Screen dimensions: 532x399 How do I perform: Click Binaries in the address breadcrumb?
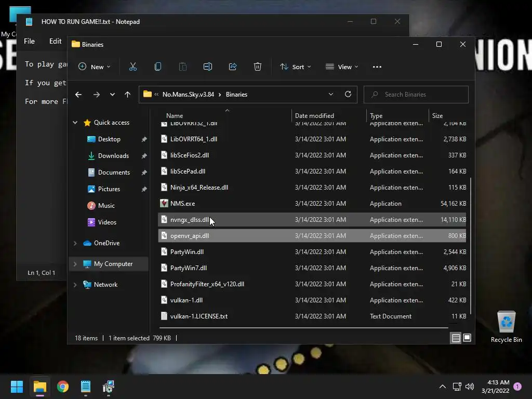[x=236, y=95]
